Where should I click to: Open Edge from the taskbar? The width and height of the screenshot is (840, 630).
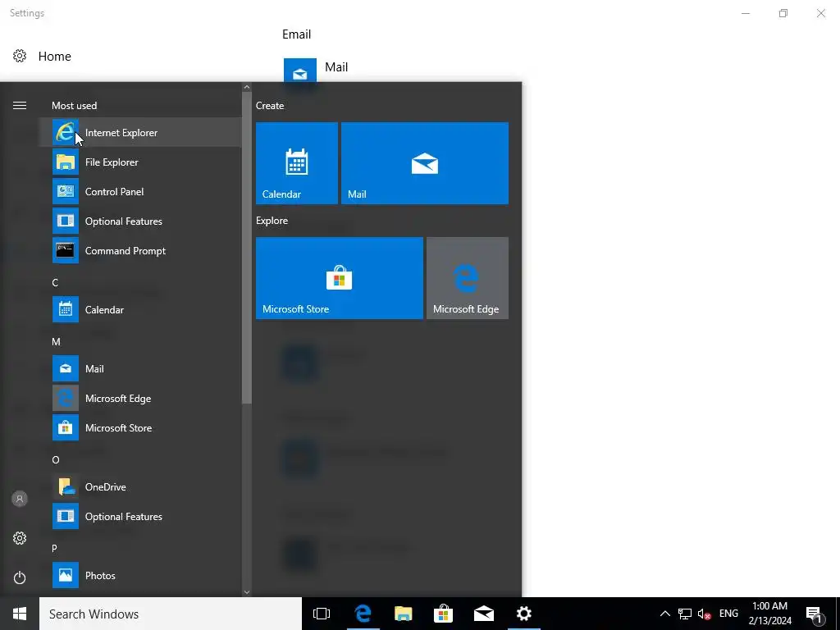363,614
